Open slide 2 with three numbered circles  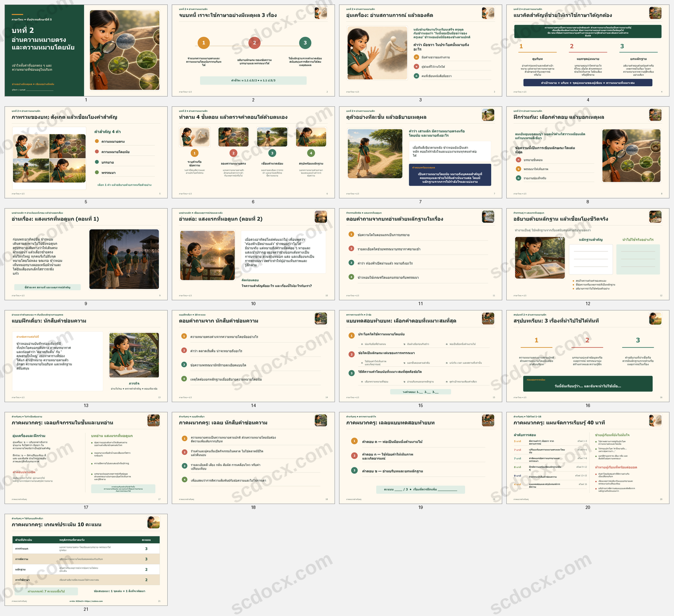253,51
